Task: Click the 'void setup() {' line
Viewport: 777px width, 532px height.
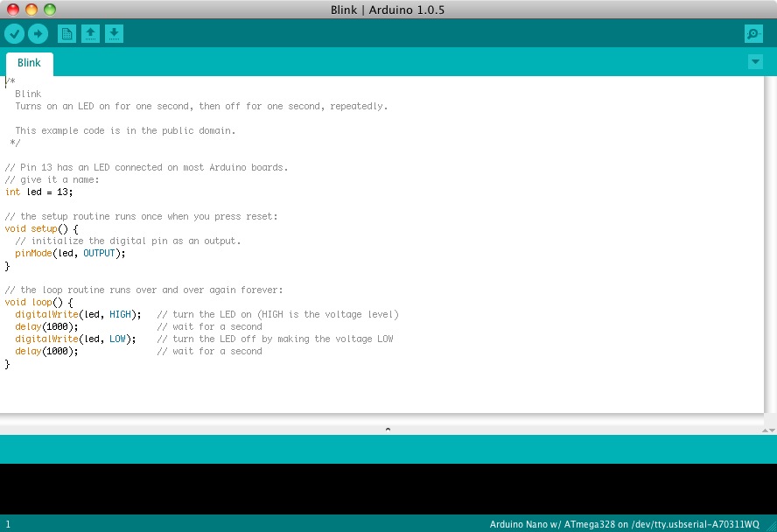Action: click(x=42, y=229)
